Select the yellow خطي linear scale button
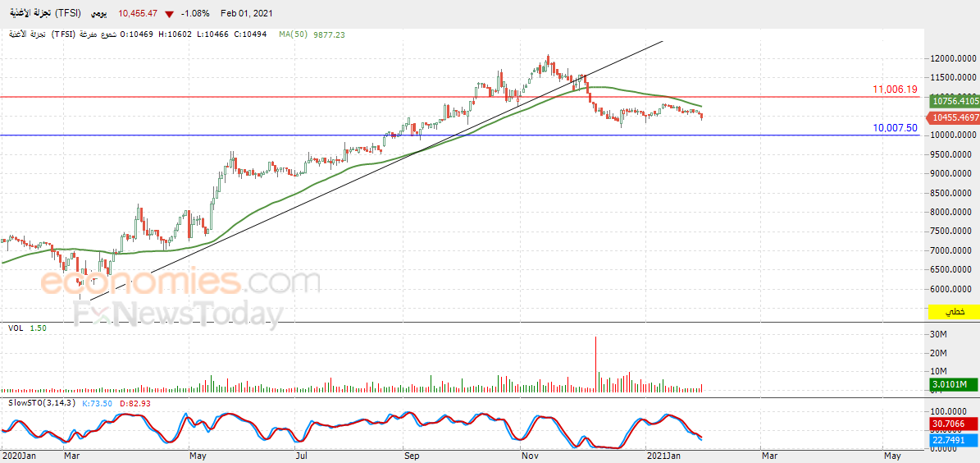Screen dimensions: 980x463 pos(954,311)
